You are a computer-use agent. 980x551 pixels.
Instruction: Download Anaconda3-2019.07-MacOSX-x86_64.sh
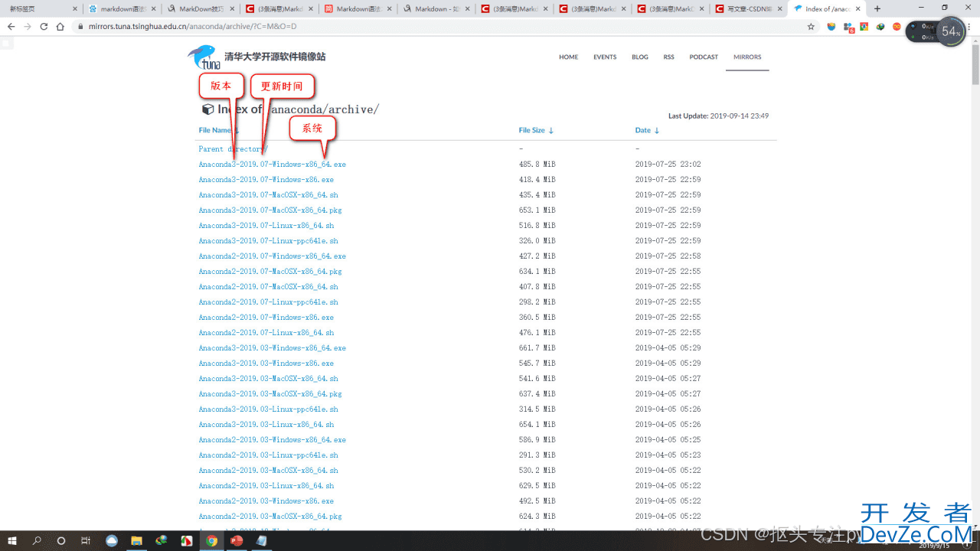coord(268,195)
